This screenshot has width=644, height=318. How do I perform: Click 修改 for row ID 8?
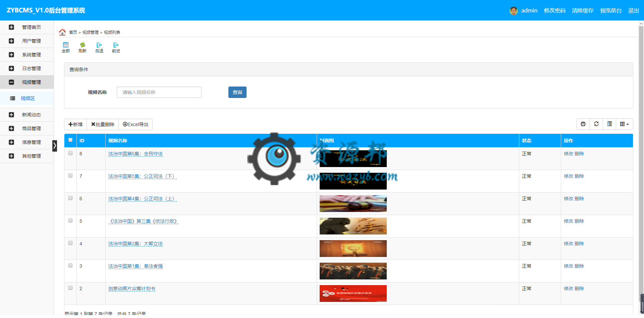pos(569,154)
